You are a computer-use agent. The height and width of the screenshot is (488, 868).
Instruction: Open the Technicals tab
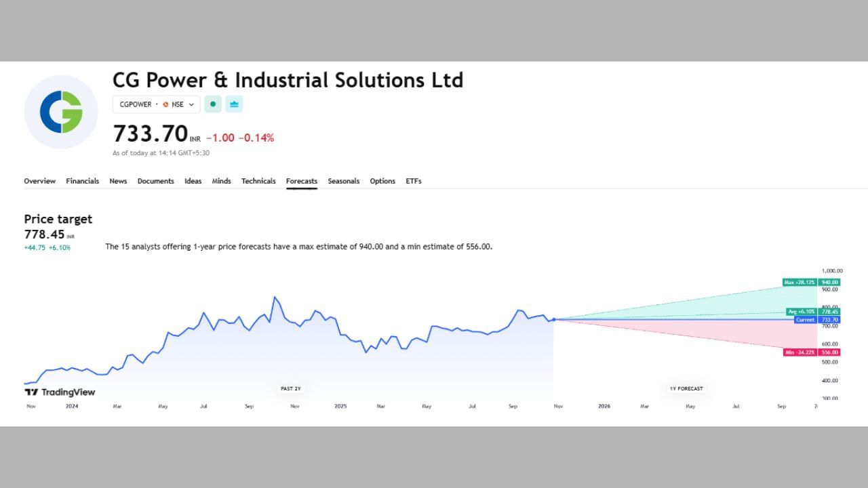tap(258, 181)
